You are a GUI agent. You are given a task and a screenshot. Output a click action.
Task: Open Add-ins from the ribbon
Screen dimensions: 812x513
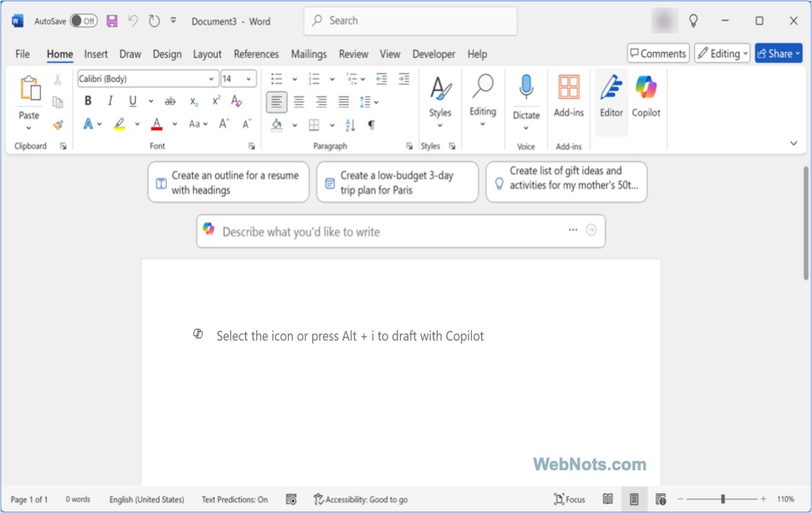click(568, 97)
